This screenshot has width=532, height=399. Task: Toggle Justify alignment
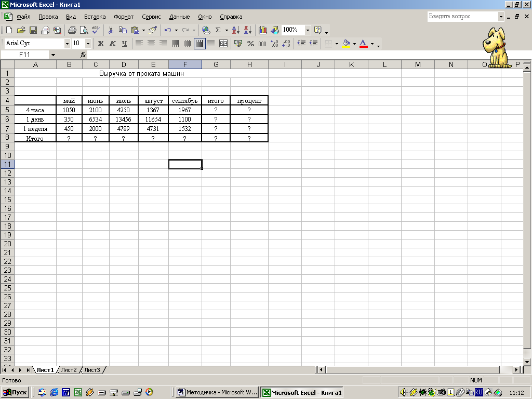tap(211, 44)
